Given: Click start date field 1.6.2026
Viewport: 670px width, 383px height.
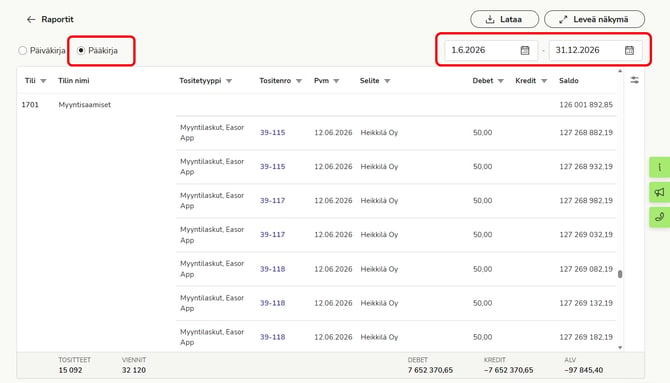Looking at the screenshot, I should click(x=491, y=50).
